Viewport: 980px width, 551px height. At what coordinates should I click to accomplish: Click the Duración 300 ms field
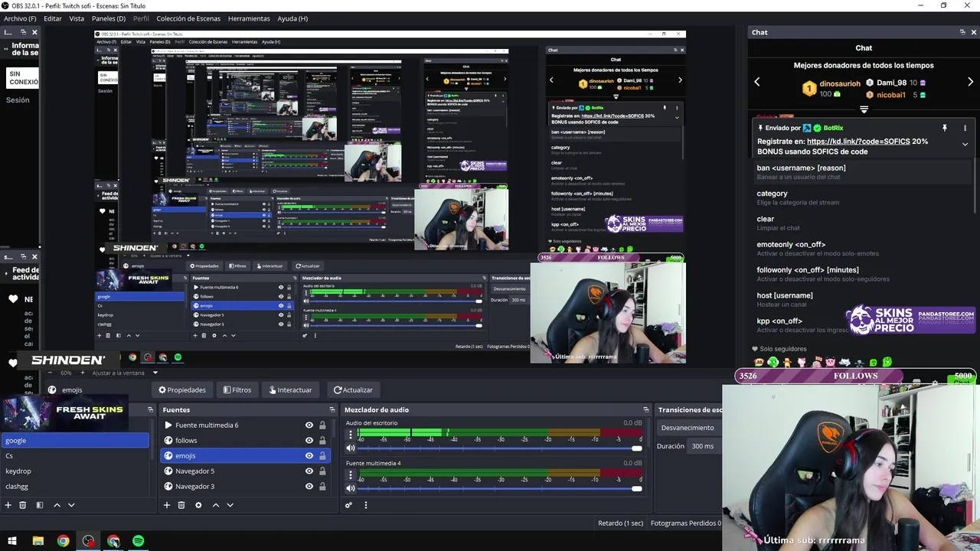704,446
